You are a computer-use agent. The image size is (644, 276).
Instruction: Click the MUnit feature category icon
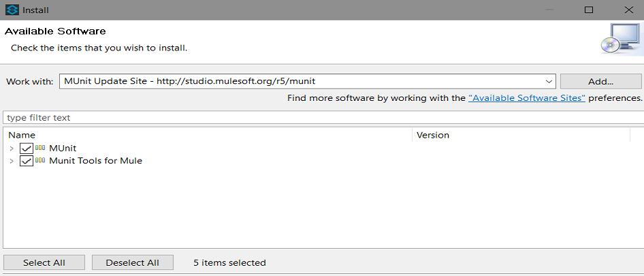point(40,148)
